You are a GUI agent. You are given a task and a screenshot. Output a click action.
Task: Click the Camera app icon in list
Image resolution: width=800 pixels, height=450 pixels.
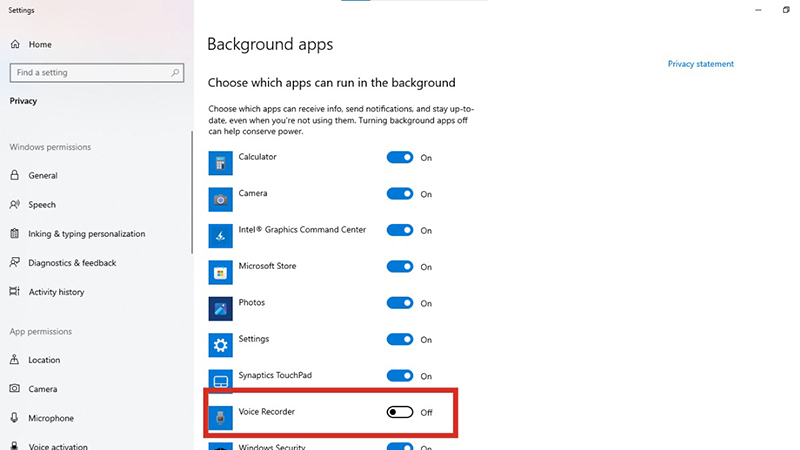[220, 199]
